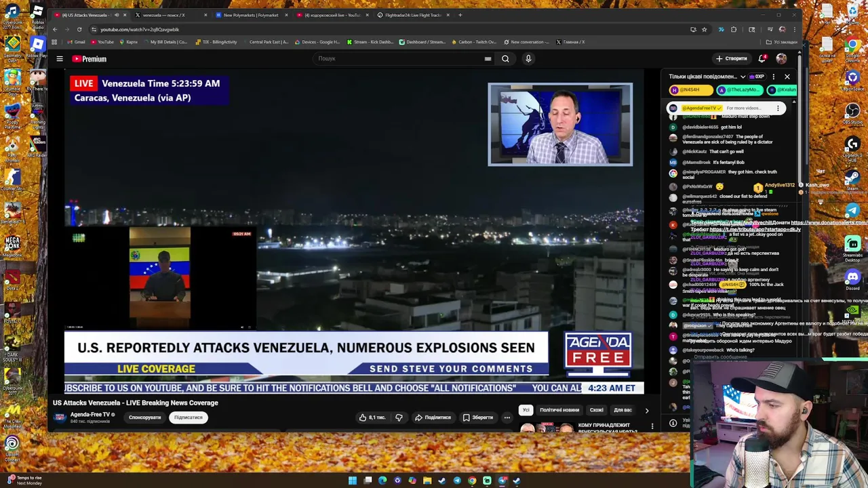Image resolution: width=868 pixels, height=488 pixels.
Task: Switch to the ходорковский live YouTube tab
Action: 332,15
